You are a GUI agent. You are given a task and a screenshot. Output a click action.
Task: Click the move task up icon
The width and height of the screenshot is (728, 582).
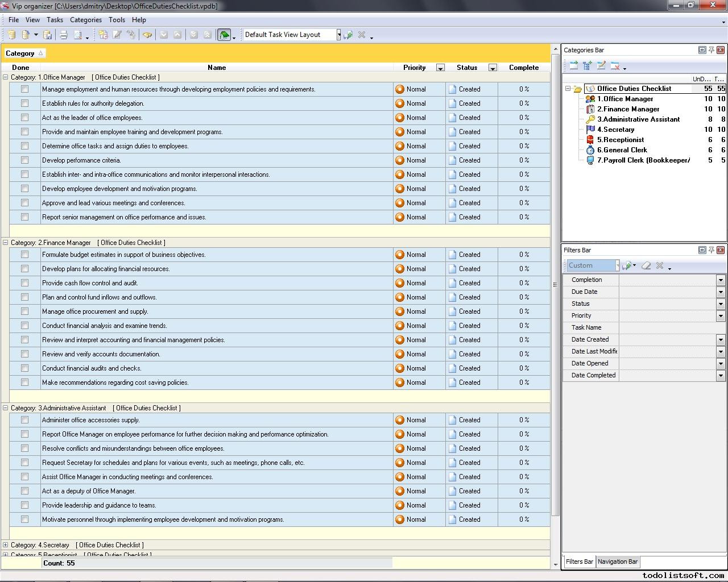pos(177,35)
